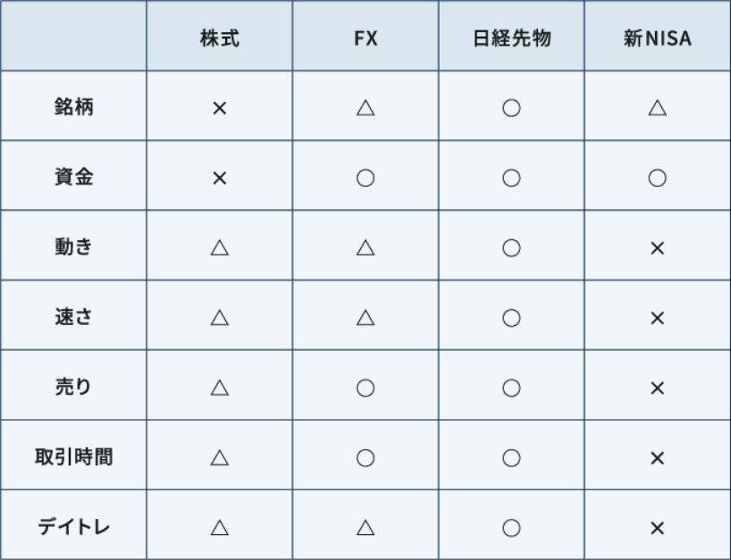Click the FX column header
This screenshot has width=731, height=560.
[365, 40]
